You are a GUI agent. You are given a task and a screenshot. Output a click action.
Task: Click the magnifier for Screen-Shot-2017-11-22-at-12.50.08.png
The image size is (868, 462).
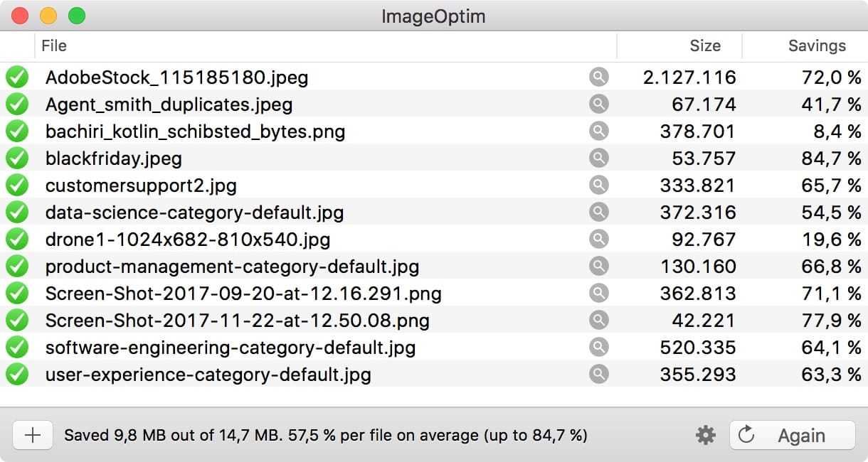coord(599,320)
